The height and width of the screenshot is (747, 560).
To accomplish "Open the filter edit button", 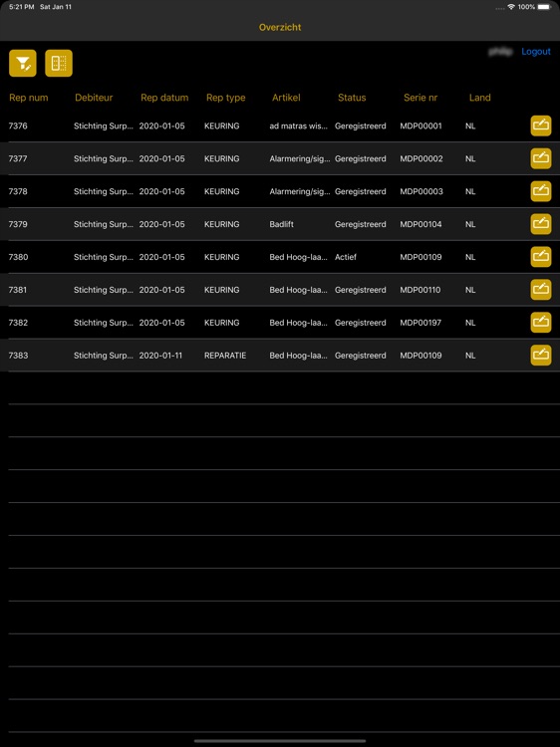I will (x=23, y=64).
